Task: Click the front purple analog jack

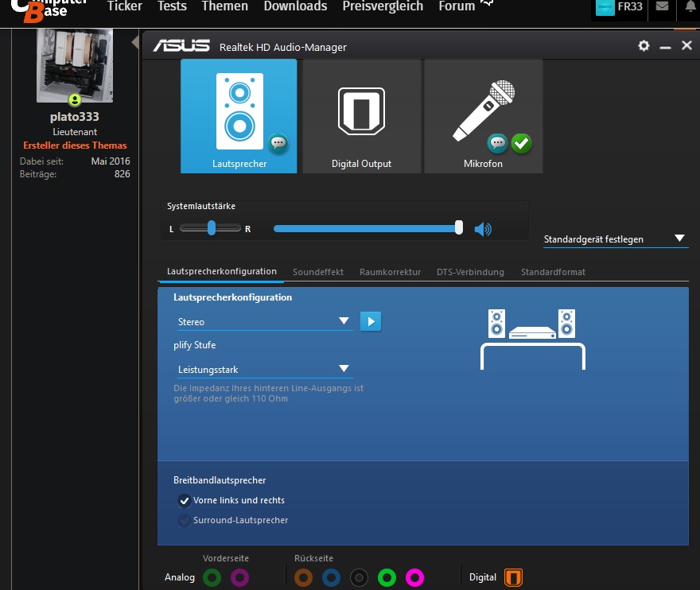Action: point(239,577)
